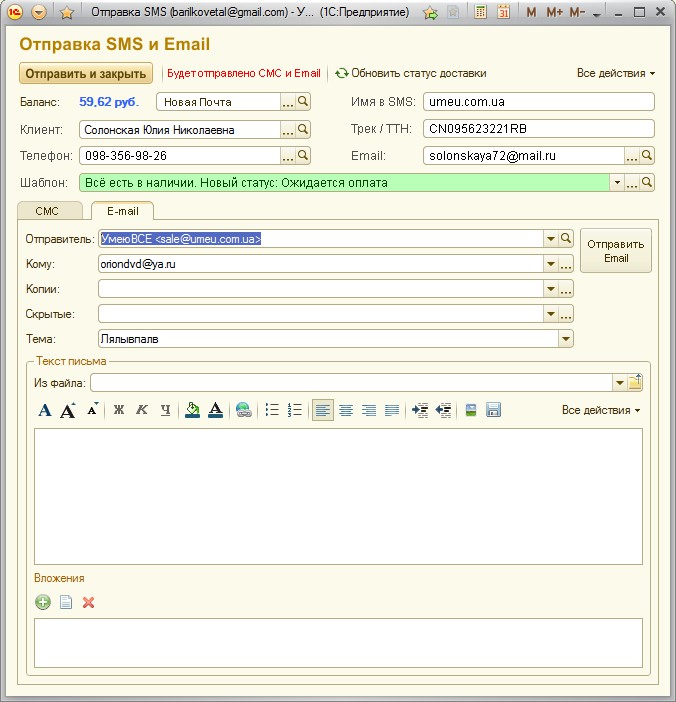
Task: Insert hyperlink using the globe icon
Action: (x=243, y=410)
